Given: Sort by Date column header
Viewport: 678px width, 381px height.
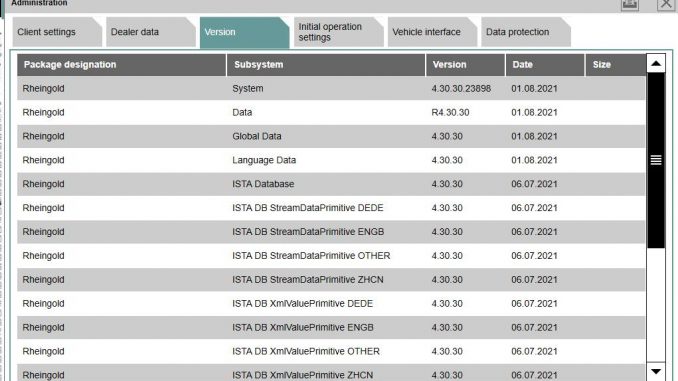Looking at the screenshot, I should tap(545, 65).
